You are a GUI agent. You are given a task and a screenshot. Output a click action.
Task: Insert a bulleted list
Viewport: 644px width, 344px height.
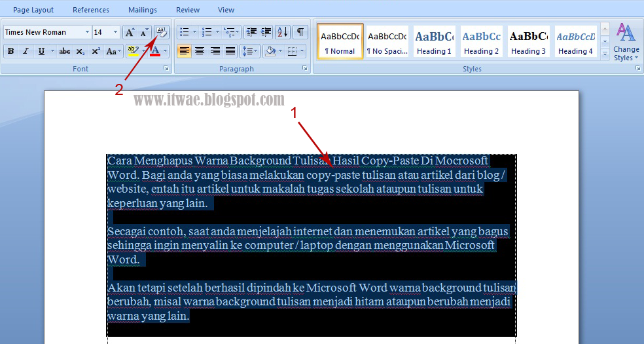tap(185, 32)
